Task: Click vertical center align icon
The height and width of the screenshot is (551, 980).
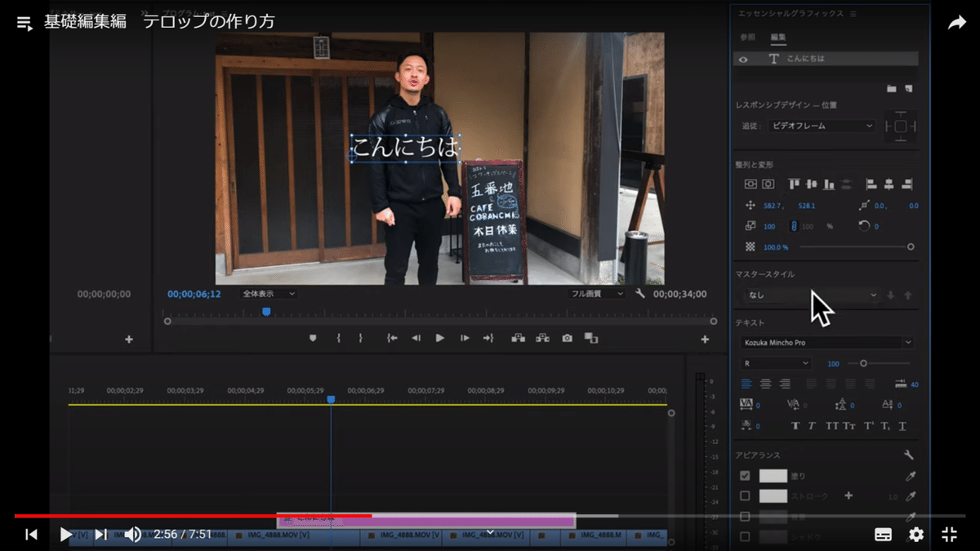Action: pyautogui.click(x=751, y=184)
